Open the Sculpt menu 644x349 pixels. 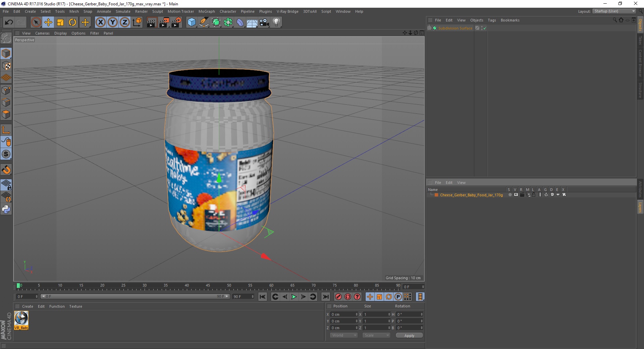click(157, 11)
